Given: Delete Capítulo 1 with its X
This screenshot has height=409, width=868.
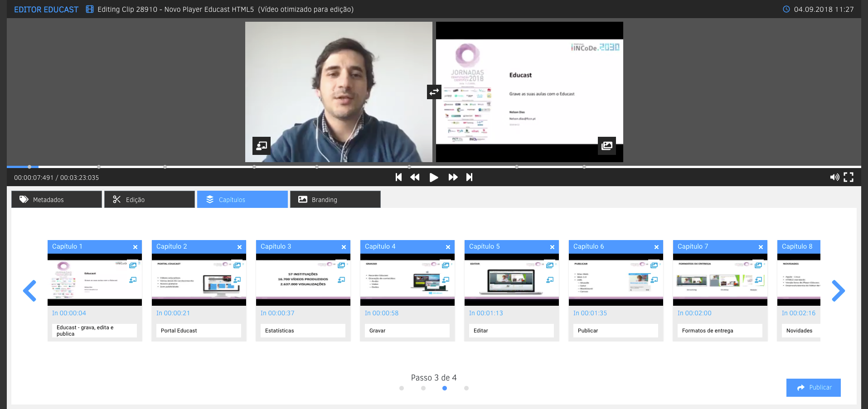Looking at the screenshot, I should click(135, 247).
